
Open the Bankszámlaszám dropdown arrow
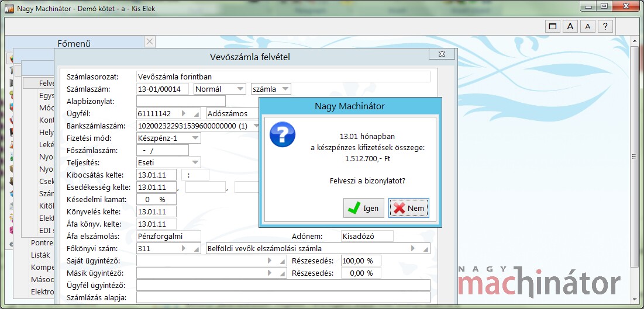(256, 126)
